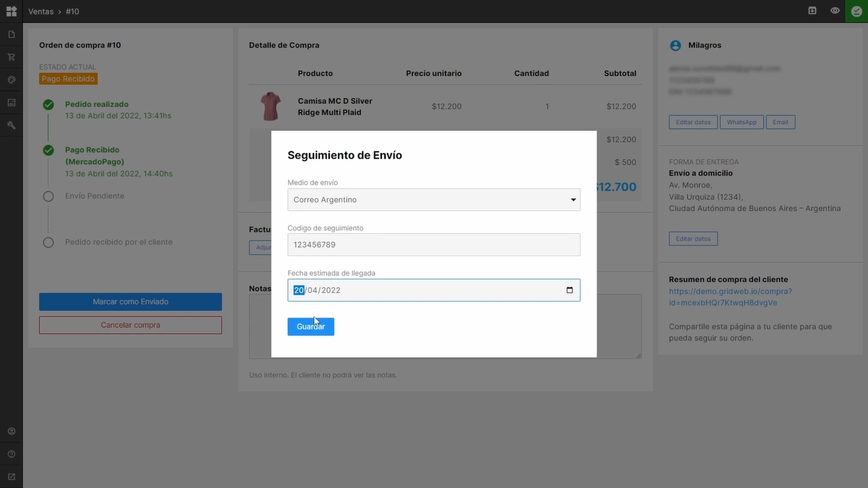868x488 pixels.
Task: Click the green publish check icon
Action: coord(857,11)
